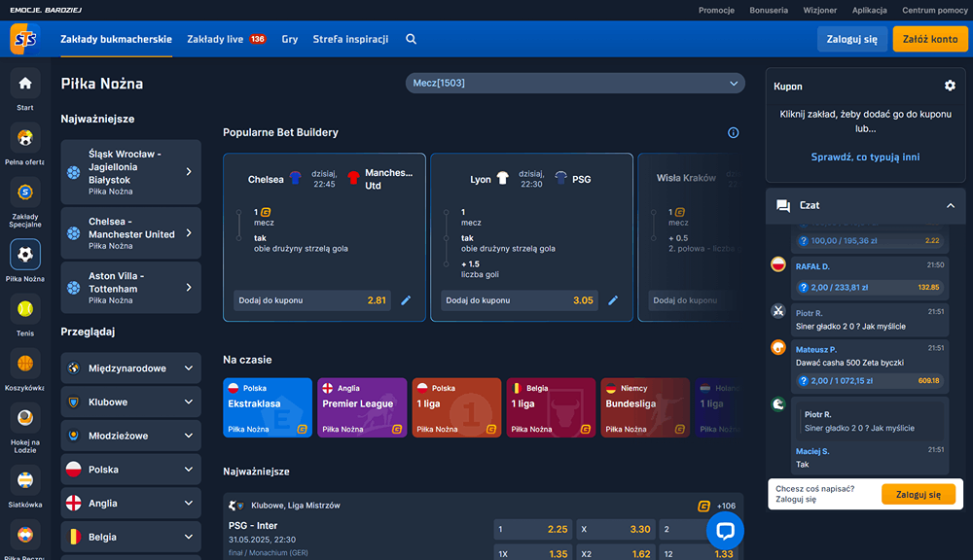The height and width of the screenshot is (560, 973).
Task: Open Centrum pomocy link
Action: click(934, 10)
